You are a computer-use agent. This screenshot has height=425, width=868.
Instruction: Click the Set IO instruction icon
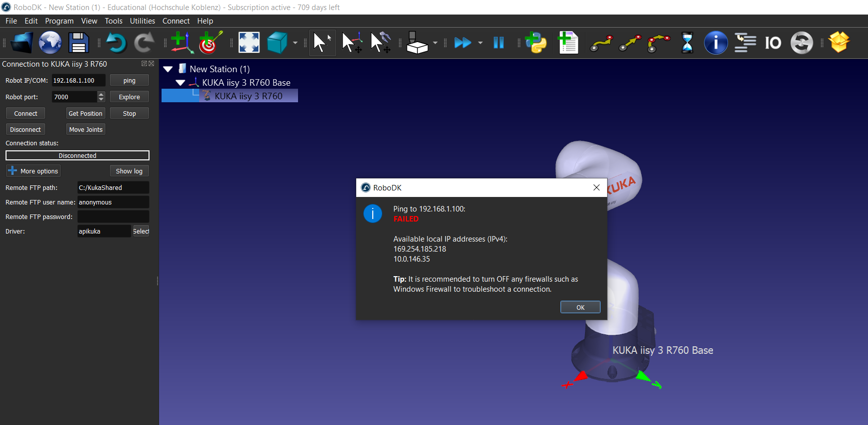coord(773,43)
